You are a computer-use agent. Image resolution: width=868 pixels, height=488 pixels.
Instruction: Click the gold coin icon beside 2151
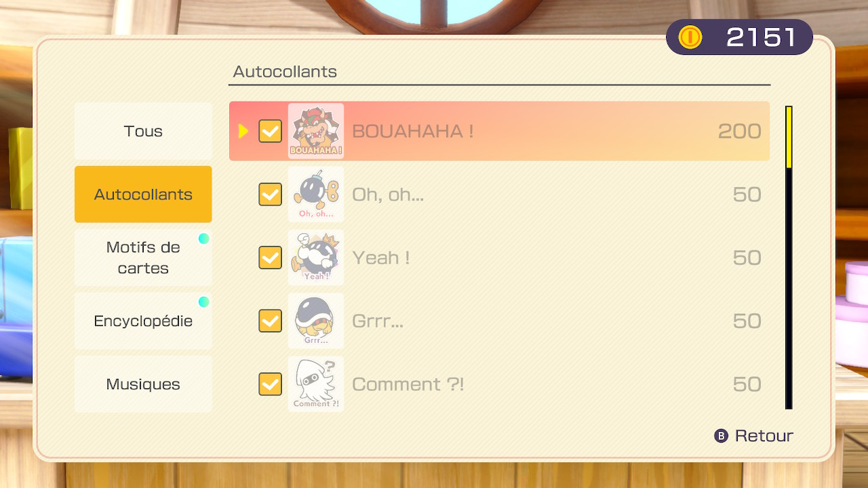(x=690, y=37)
